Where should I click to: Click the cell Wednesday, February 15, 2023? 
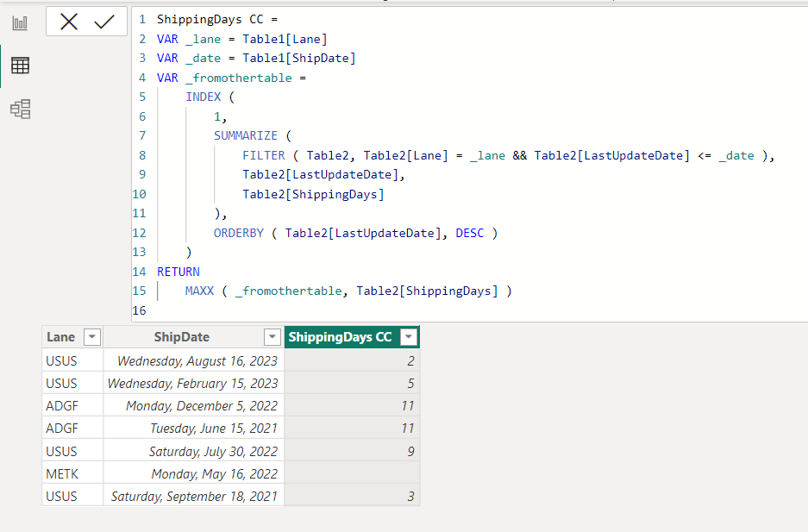(194, 383)
